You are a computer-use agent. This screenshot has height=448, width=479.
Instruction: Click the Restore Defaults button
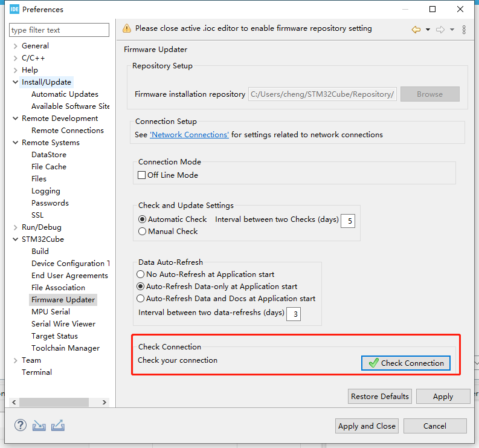(x=380, y=397)
